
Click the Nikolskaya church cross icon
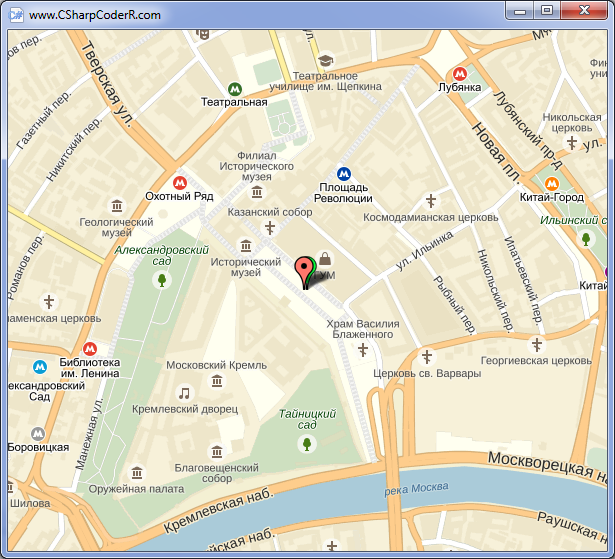572,143
